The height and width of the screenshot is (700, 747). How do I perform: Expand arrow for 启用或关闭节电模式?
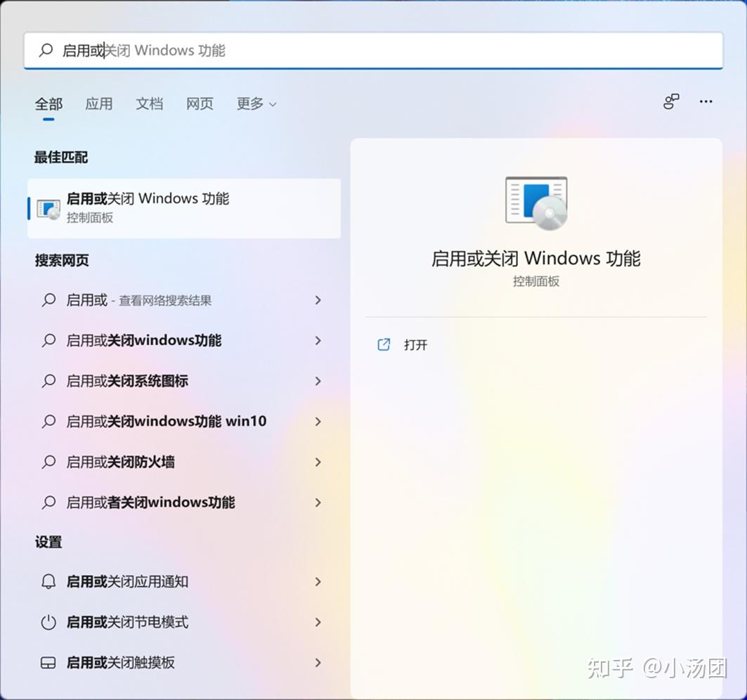pos(318,622)
